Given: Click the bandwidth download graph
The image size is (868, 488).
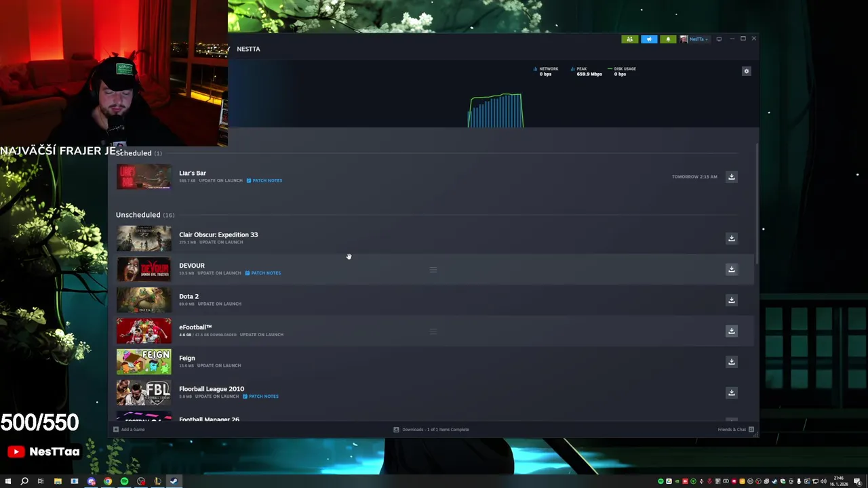Looking at the screenshot, I should 496,110.
